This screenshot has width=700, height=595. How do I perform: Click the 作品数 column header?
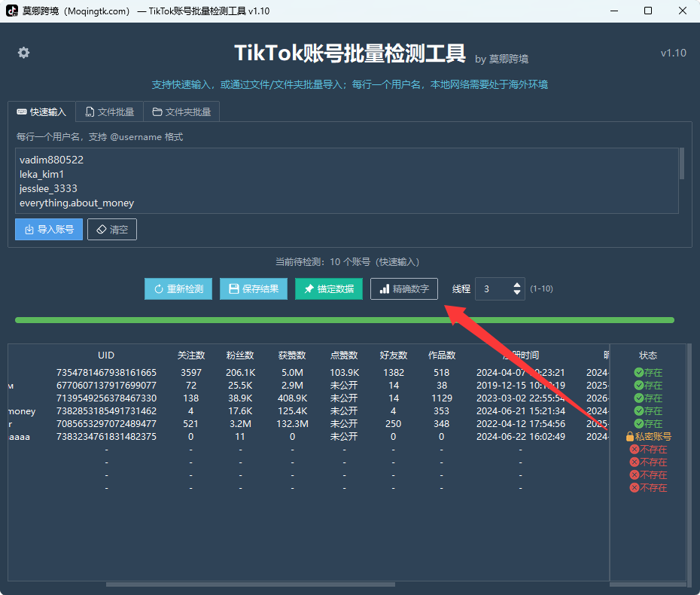pyautogui.click(x=442, y=355)
